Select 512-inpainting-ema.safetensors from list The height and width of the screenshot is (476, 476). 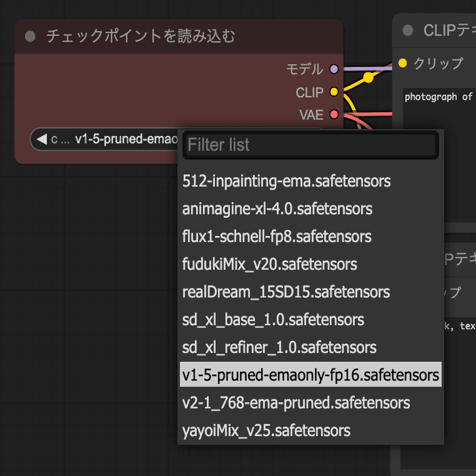tap(310, 181)
